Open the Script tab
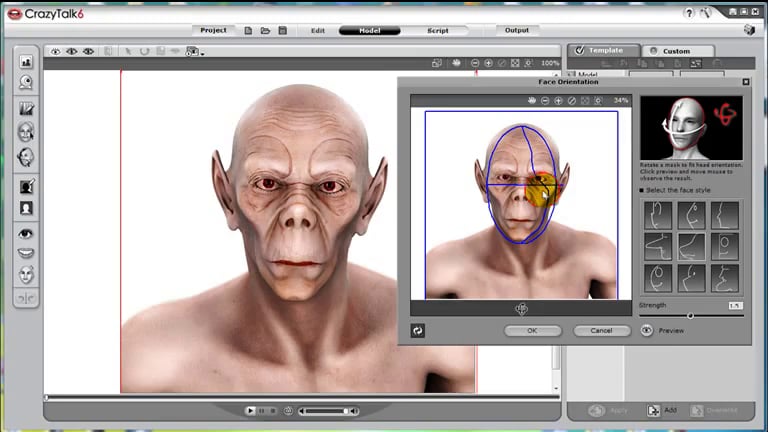This screenshot has width=768, height=432. (x=438, y=31)
